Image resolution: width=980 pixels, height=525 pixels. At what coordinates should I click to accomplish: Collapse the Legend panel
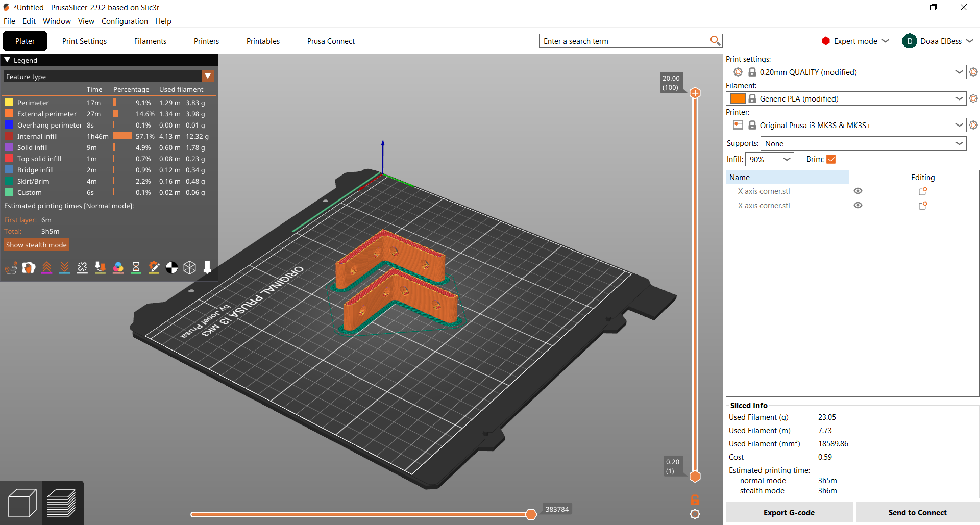(7, 60)
